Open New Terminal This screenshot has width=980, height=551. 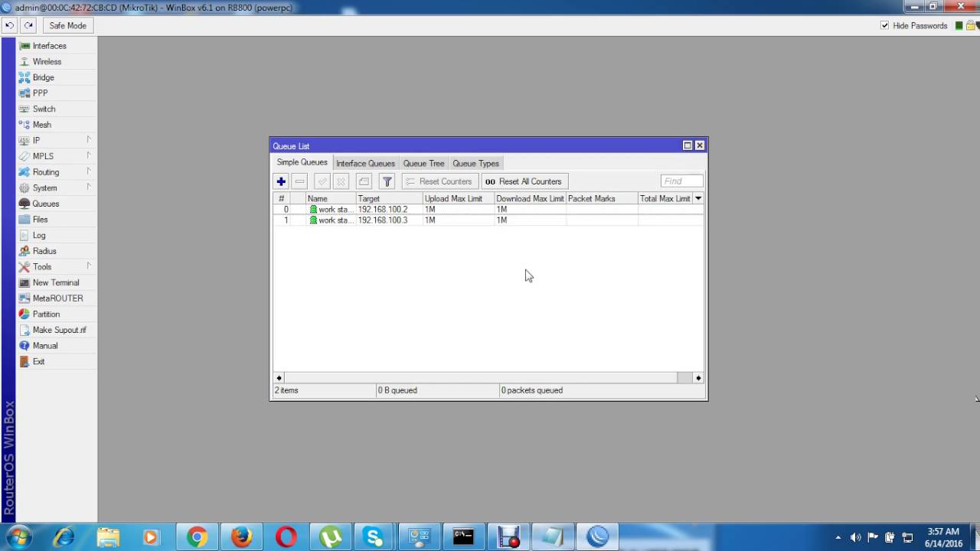pos(56,282)
